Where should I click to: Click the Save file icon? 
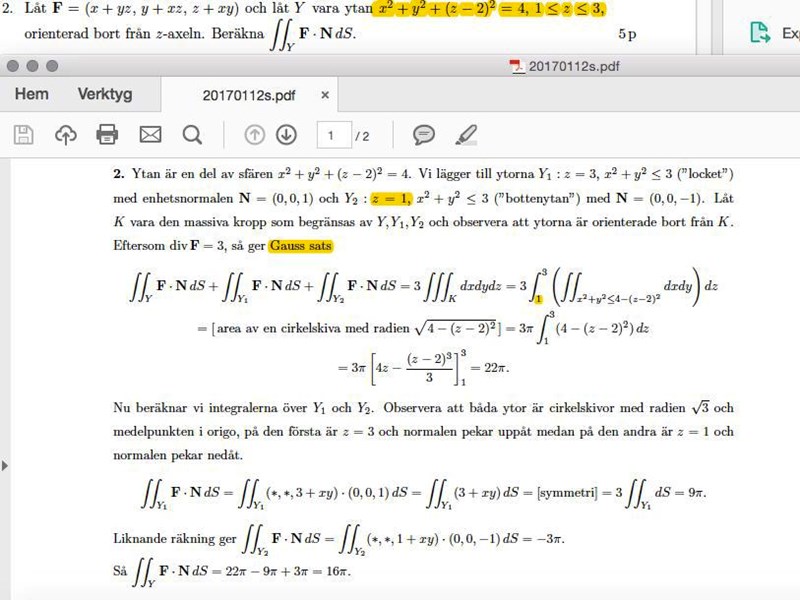pos(23,135)
